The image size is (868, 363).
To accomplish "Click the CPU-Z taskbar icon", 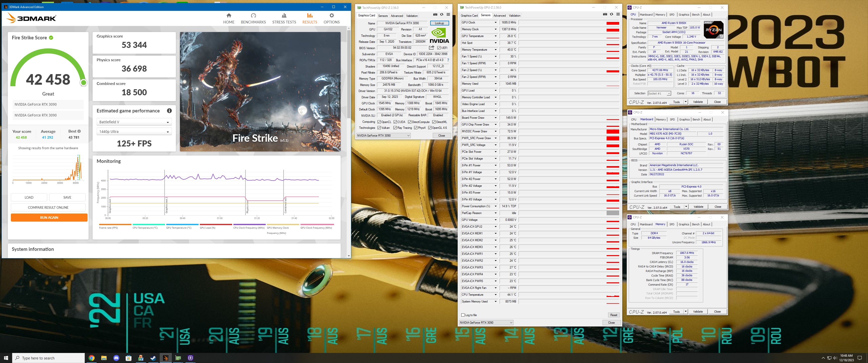I will pos(191,358).
